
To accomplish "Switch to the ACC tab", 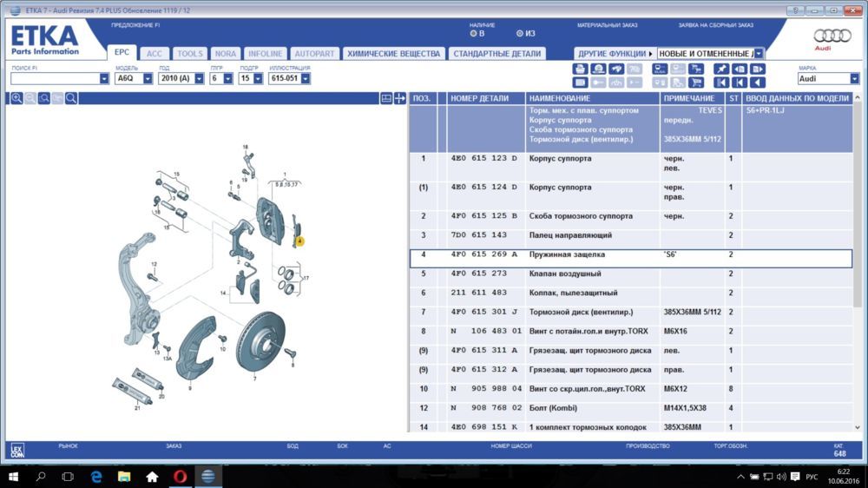I will (x=155, y=54).
